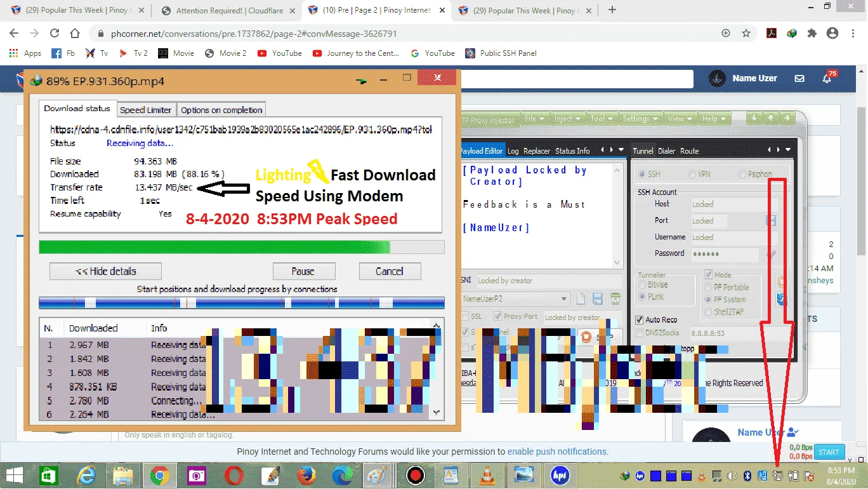This screenshot has width=868, height=489.
Task: Bookmark this page with the star icon
Action: pos(746,33)
